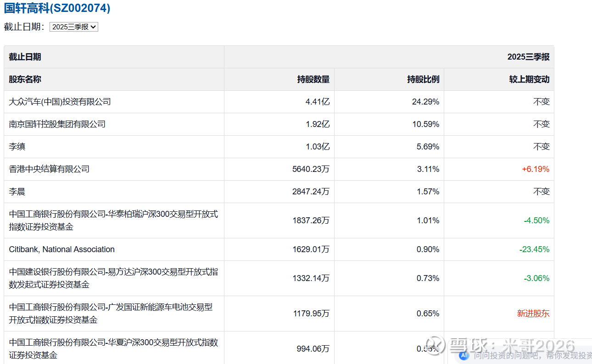The image size is (592, 364).
Task: Click the 1.01% holding ratio
Action: point(428,221)
